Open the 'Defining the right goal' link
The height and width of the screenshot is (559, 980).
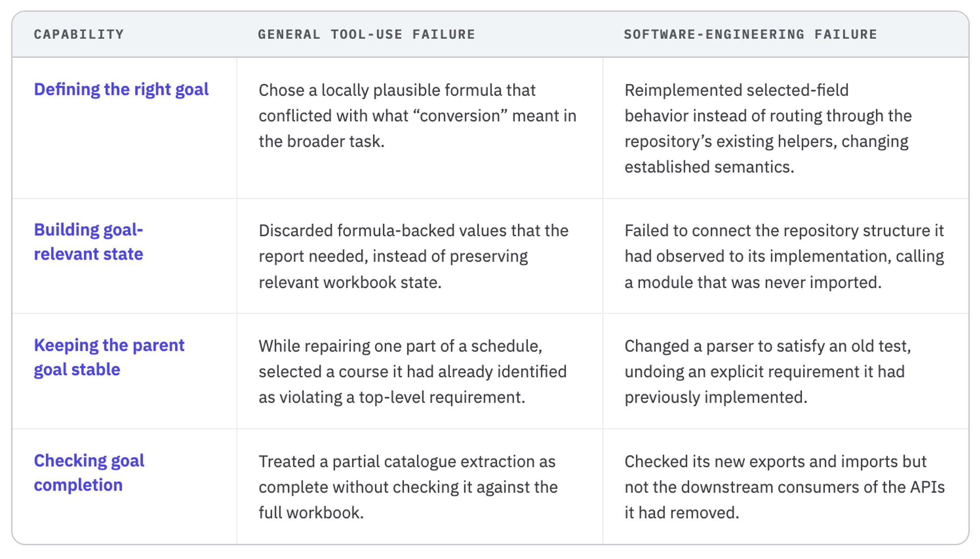[x=121, y=90]
